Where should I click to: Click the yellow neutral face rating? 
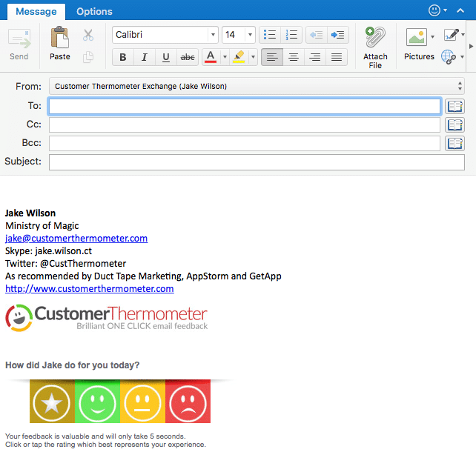click(x=142, y=402)
